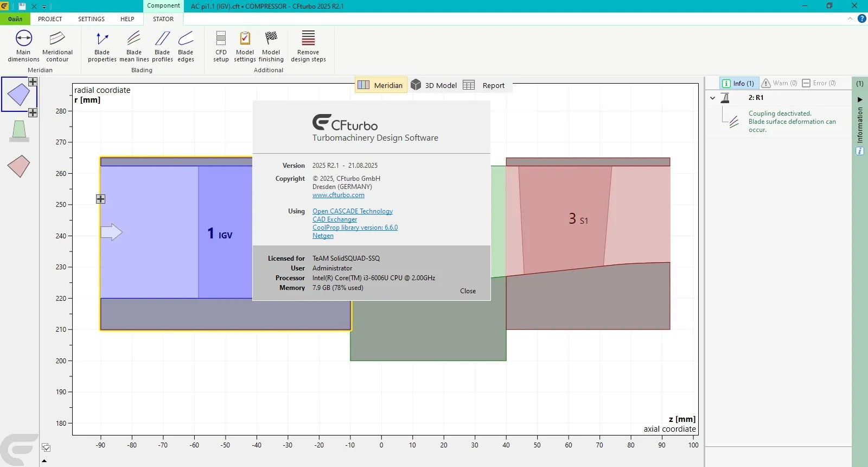Open Model settings
The width and height of the screenshot is (868, 467).
pyautogui.click(x=245, y=47)
